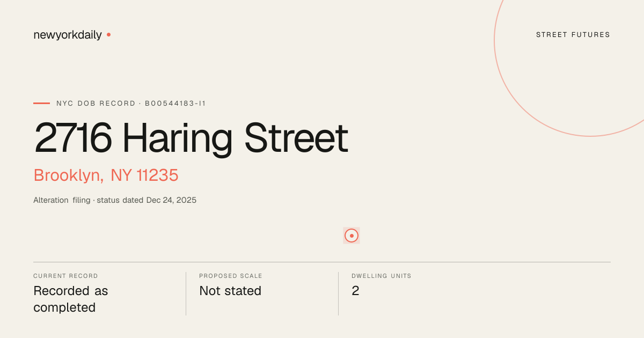Select the Current Record label
Viewport: 644px width, 338px height.
(x=65, y=276)
